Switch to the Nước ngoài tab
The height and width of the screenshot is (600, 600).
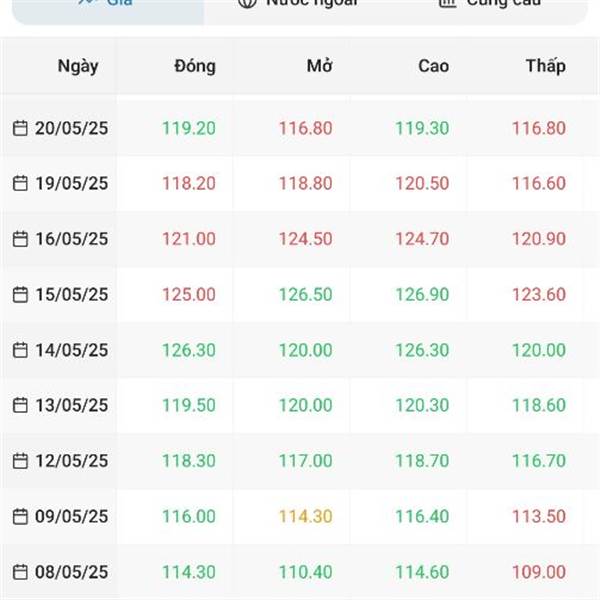[x=298, y=5]
